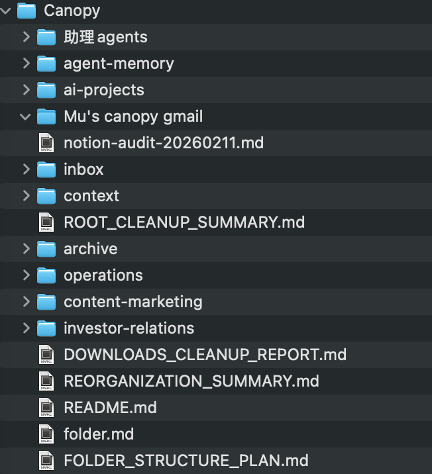
Task: Click the Canopy root folder icon
Action: click(26, 11)
